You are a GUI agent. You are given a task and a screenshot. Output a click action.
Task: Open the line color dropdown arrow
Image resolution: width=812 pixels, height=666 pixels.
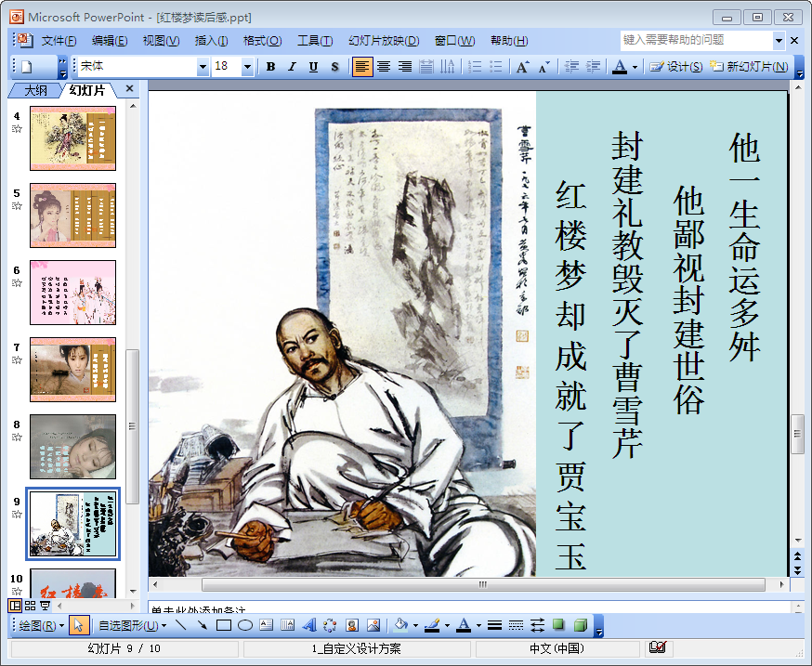pyautogui.click(x=447, y=626)
